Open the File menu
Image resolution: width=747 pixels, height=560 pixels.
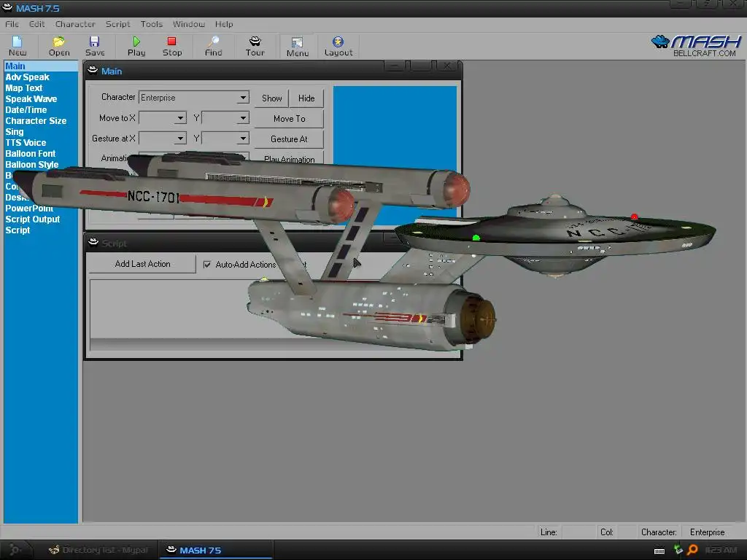tap(12, 24)
